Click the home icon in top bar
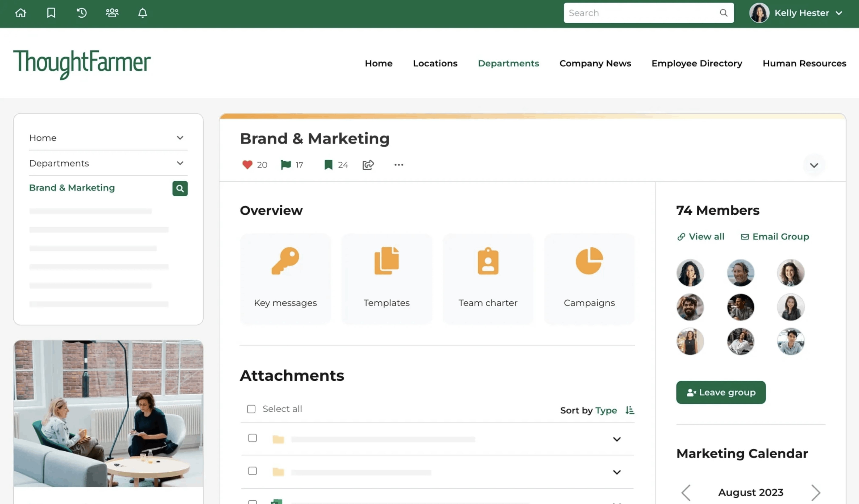This screenshot has width=859, height=504. pyautogui.click(x=20, y=13)
